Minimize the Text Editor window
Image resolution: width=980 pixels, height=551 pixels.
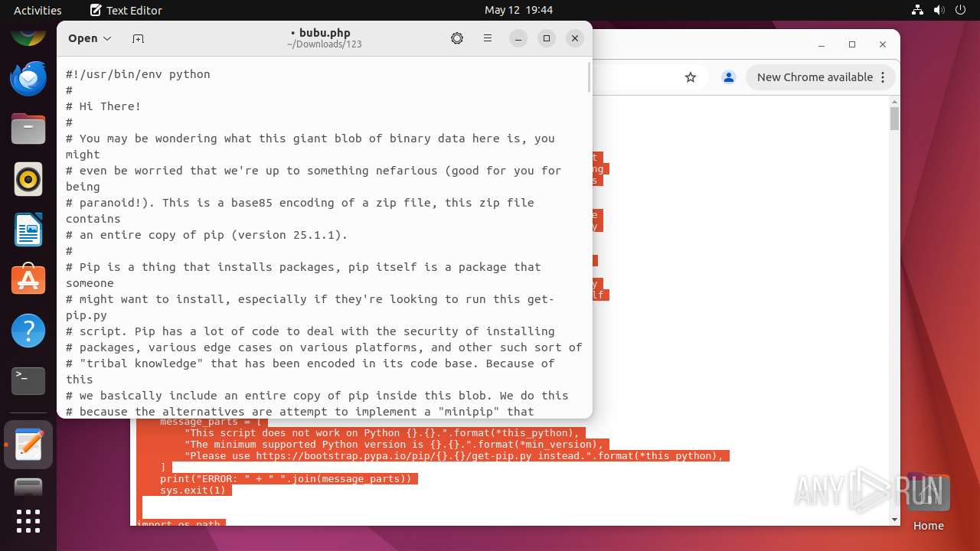point(518,38)
